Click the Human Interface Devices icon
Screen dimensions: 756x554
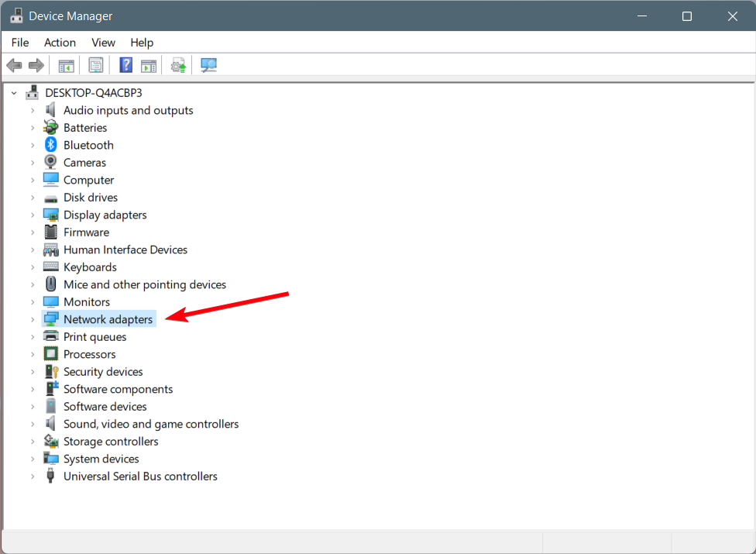click(x=50, y=249)
